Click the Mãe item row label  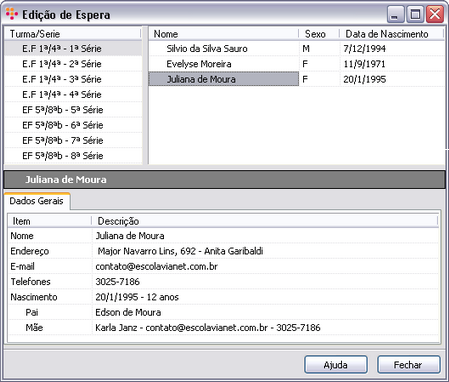[34, 328]
